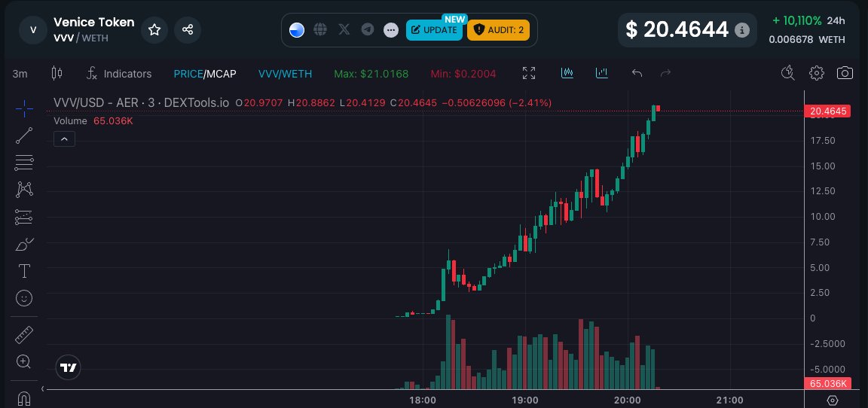Switch chart to MCAP mode
This screenshot has width=868, height=408.
click(x=222, y=74)
